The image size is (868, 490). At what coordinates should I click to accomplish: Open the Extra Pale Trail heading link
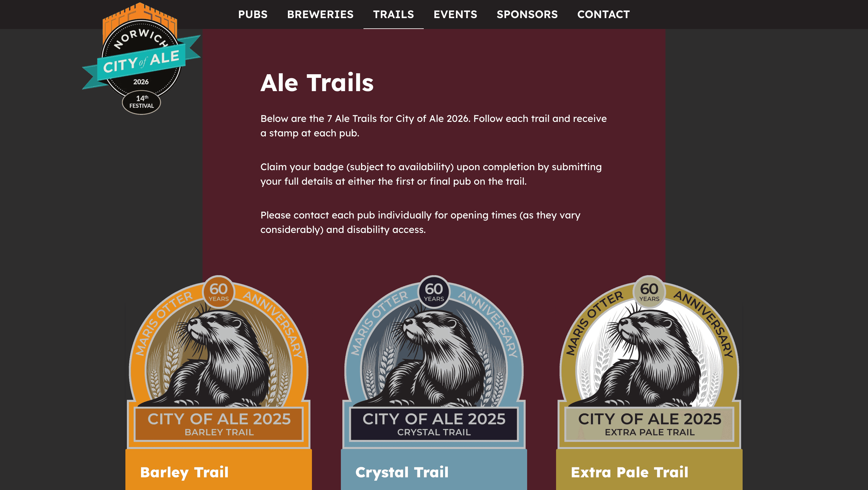tap(629, 472)
